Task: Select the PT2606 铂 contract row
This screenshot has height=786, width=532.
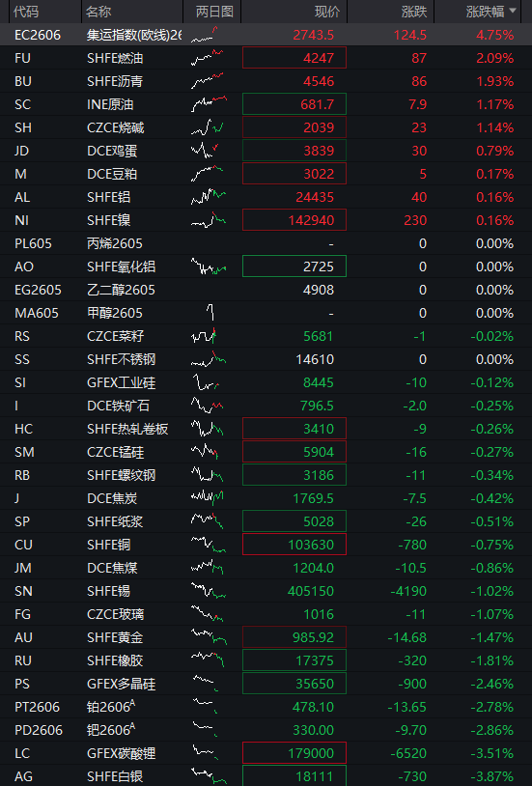Action: (266, 707)
